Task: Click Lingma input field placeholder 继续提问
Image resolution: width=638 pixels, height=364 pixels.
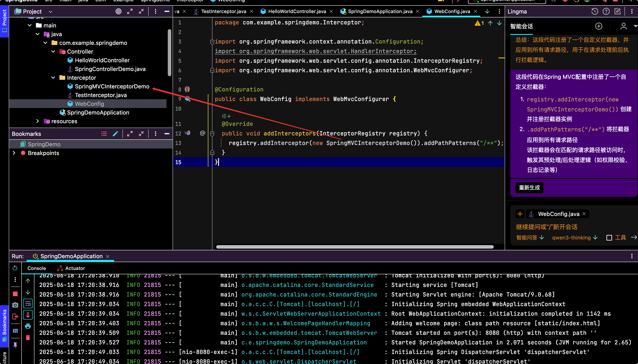Action: click(x=546, y=227)
